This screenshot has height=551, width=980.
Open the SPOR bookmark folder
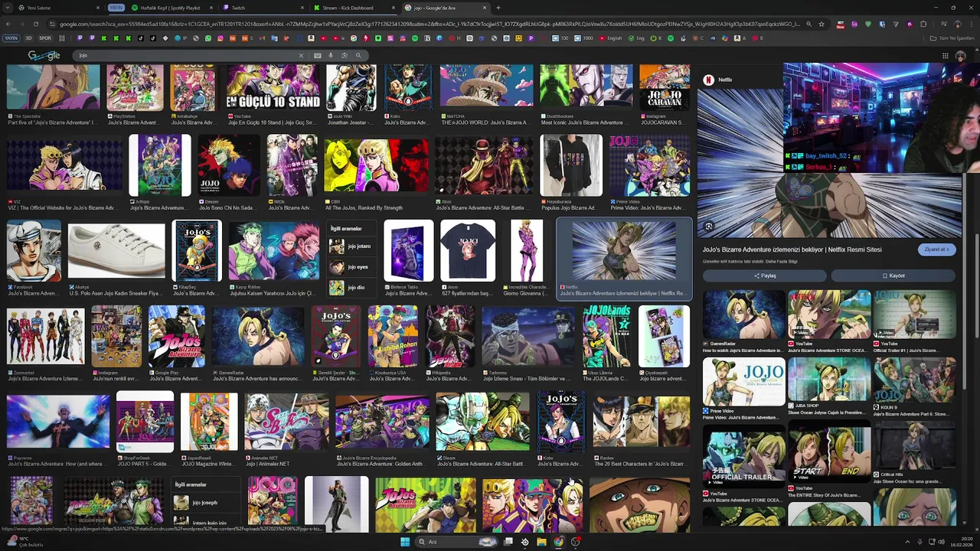tap(45, 38)
